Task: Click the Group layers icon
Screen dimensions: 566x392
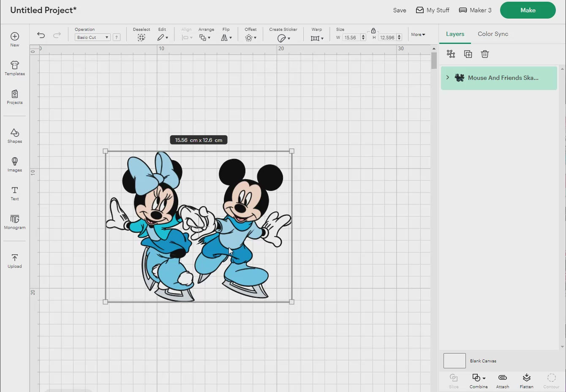Action: (451, 54)
